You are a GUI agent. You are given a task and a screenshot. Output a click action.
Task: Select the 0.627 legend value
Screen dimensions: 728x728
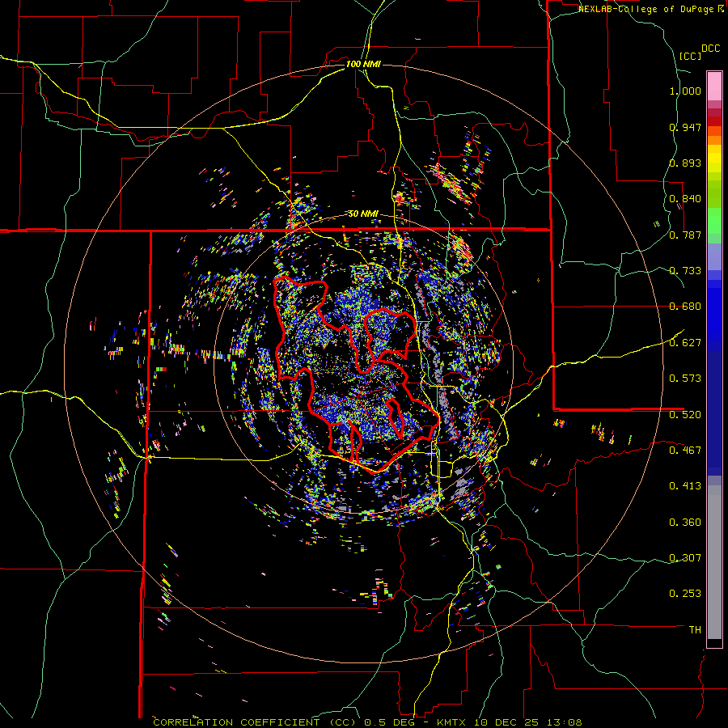pos(685,343)
